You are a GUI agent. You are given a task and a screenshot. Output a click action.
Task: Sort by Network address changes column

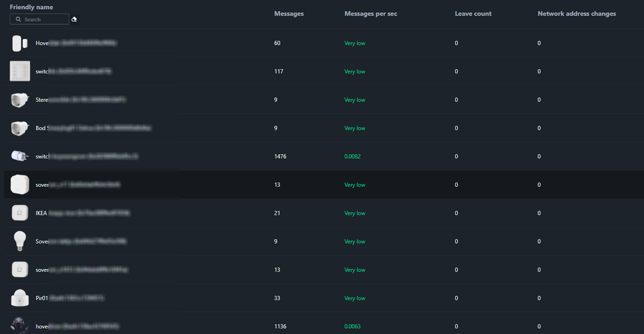[x=576, y=14]
